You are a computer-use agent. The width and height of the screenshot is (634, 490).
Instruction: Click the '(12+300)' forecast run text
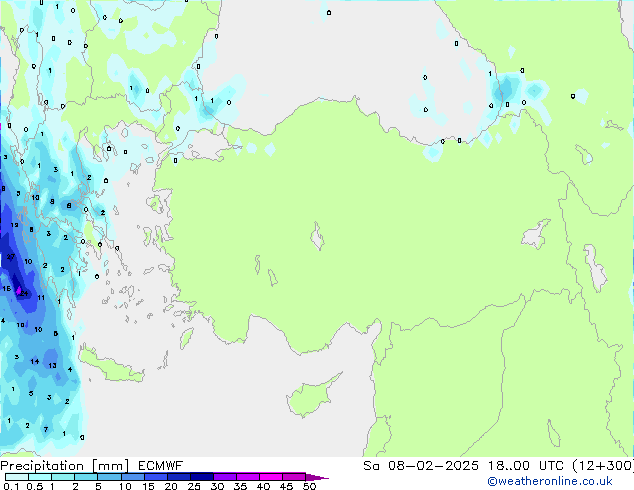(x=603, y=466)
